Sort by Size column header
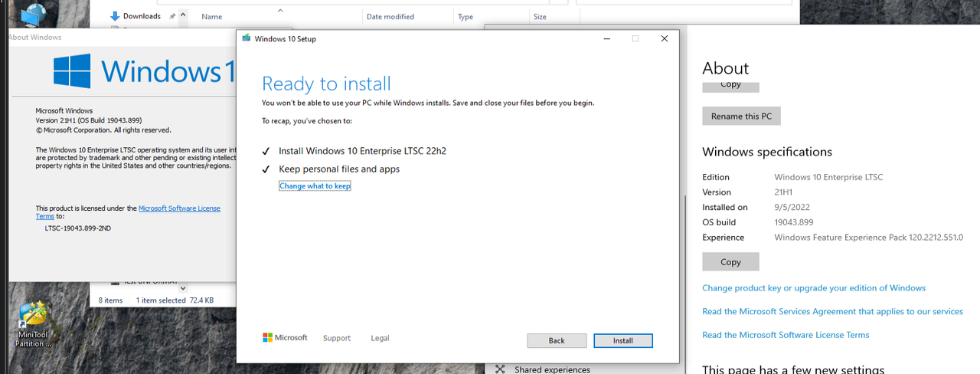This screenshot has width=980, height=374. pyautogui.click(x=540, y=17)
